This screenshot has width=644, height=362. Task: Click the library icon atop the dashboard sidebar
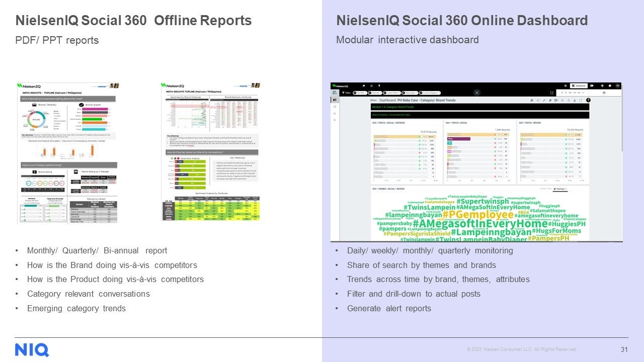[334, 93]
